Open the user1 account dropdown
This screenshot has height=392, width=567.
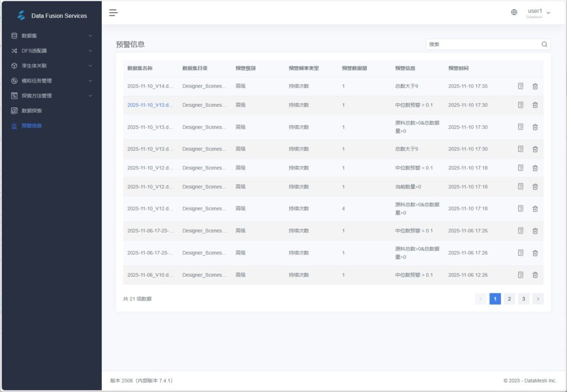[x=538, y=13]
